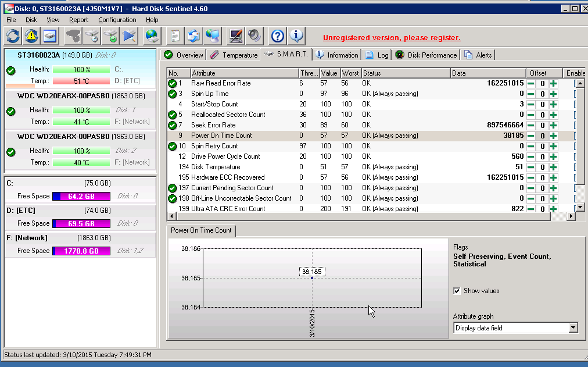This screenshot has height=367, width=588.
Task: Click the envelope with blue arrows icon
Action: pyautogui.click(x=193, y=37)
